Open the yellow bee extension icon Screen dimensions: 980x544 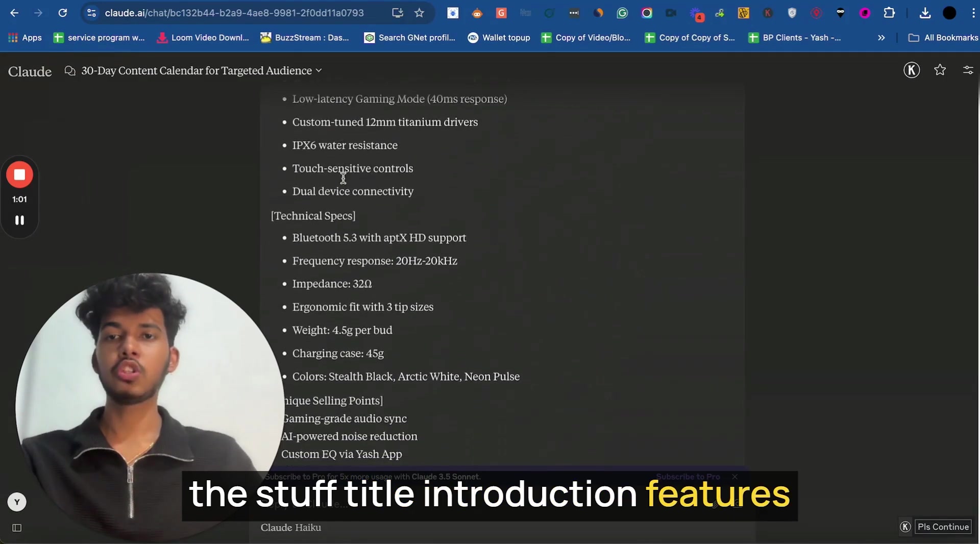[744, 13]
